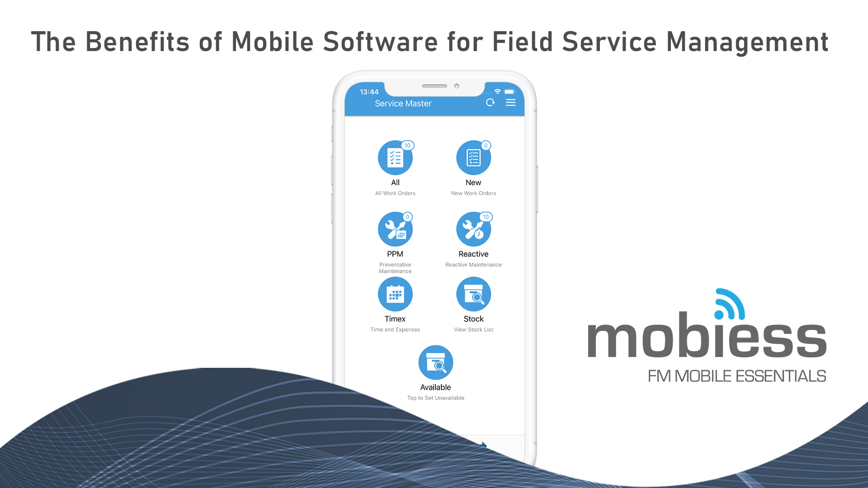Expand All Work Orders badge details
The height and width of the screenshot is (488, 868).
(407, 145)
